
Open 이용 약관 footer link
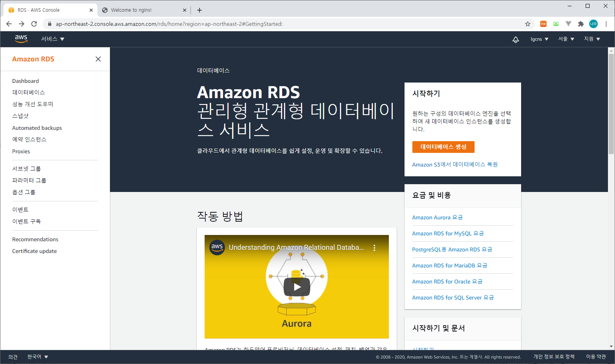[x=596, y=357]
